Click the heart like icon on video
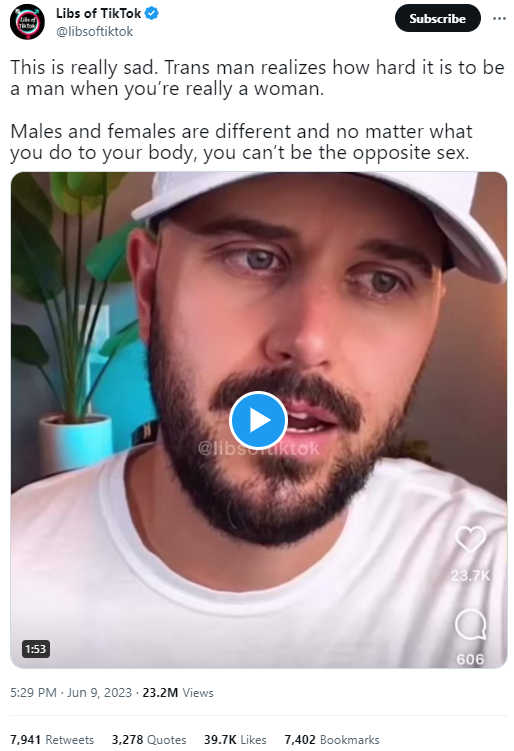Image resolution: width=514 pixels, height=751 pixels. 470,538
